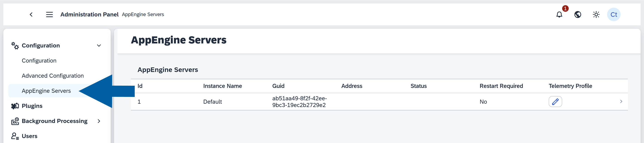Open the hamburger navigation menu
644x143 pixels.
pyautogui.click(x=49, y=15)
